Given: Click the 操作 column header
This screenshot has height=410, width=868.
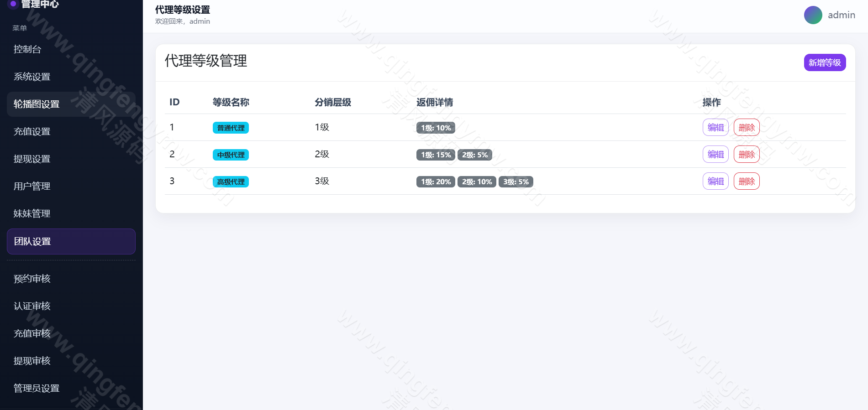Looking at the screenshot, I should point(711,102).
